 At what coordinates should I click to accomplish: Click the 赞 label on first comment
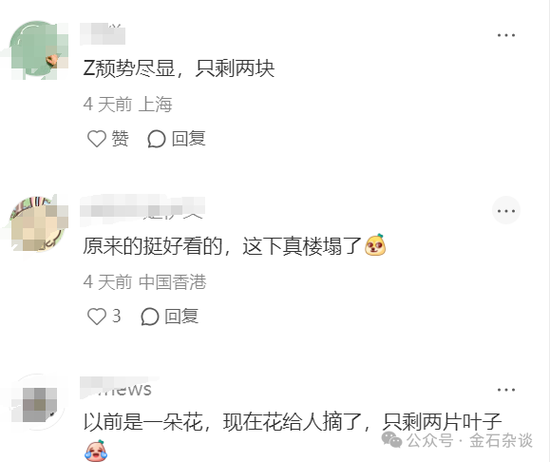(120, 139)
